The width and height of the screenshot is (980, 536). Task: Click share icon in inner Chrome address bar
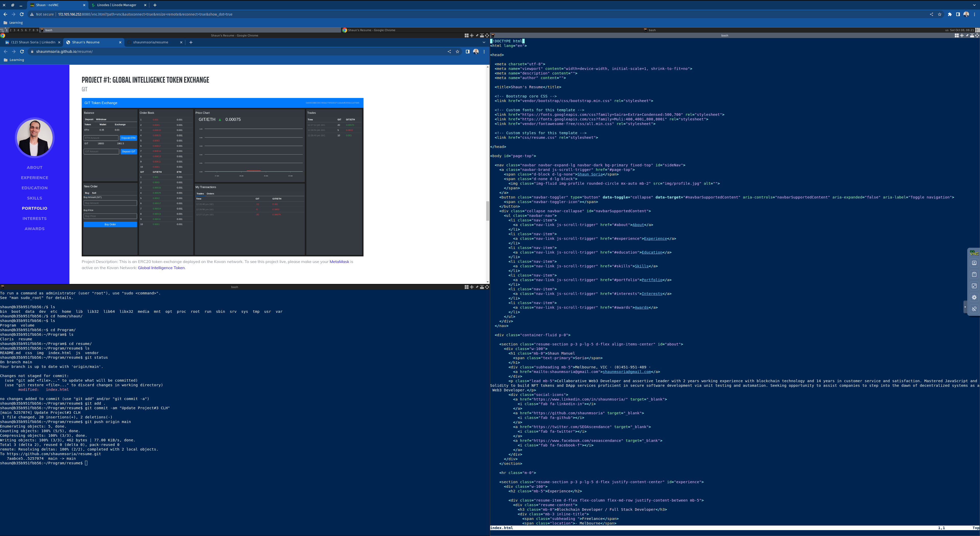coord(449,52)
